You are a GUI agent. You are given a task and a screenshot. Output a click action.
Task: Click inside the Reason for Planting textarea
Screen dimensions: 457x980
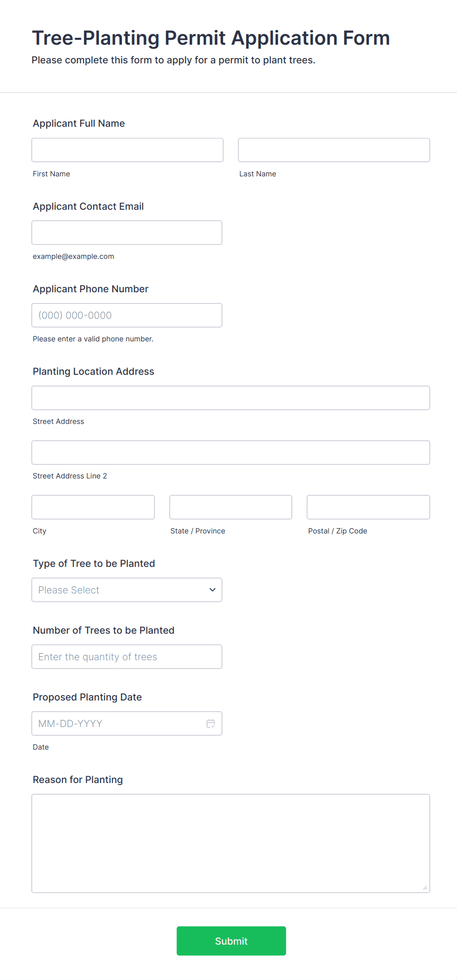(x=230, y=843)
